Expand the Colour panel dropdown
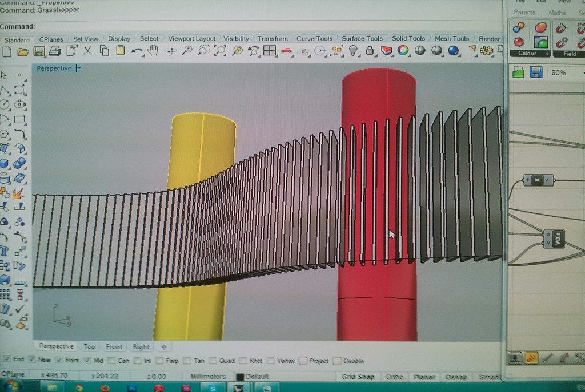The width and height of the screenshot is (585, 392). click(x=547, y=54)
